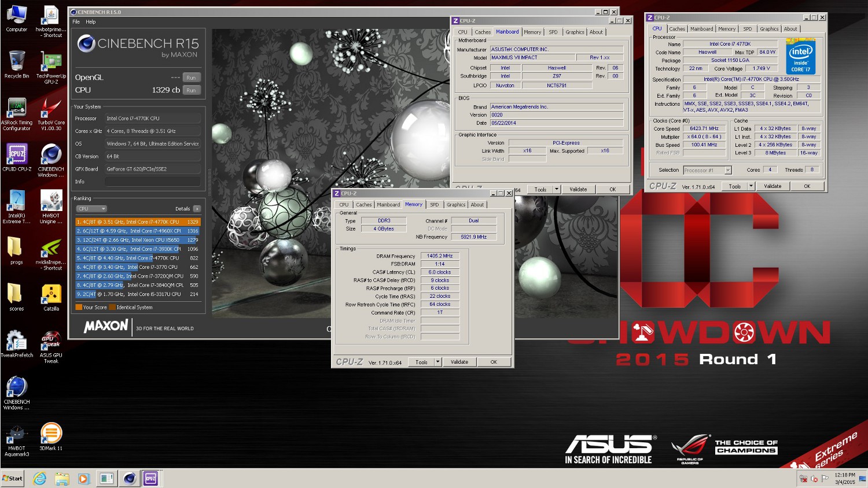Select rank 2 i7-4960X entry
This screenshot has width=868, height=488.
138,231
